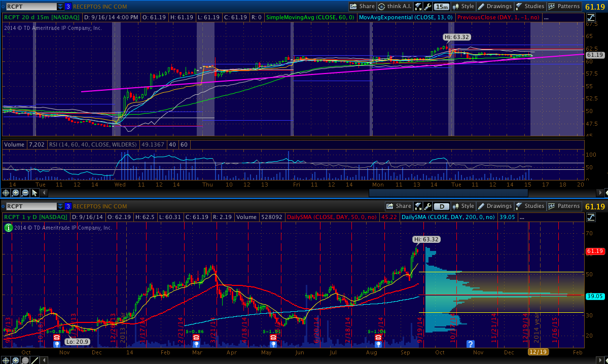Screen dimensions: 608x364
Task: Click the zoom in magnifier icon
Action: [x=16, y=193]
